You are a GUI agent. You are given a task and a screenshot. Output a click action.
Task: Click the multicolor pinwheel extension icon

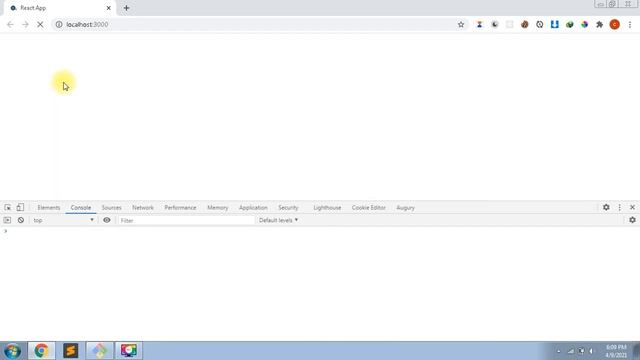pos(584,24)
